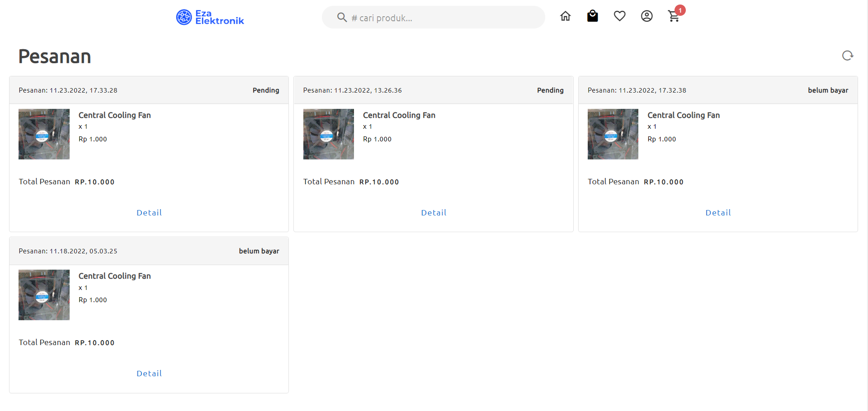868x411 pixels.
Task: Click belum bayar status on order 05.03.25
Action: click(x=259, y=251)
